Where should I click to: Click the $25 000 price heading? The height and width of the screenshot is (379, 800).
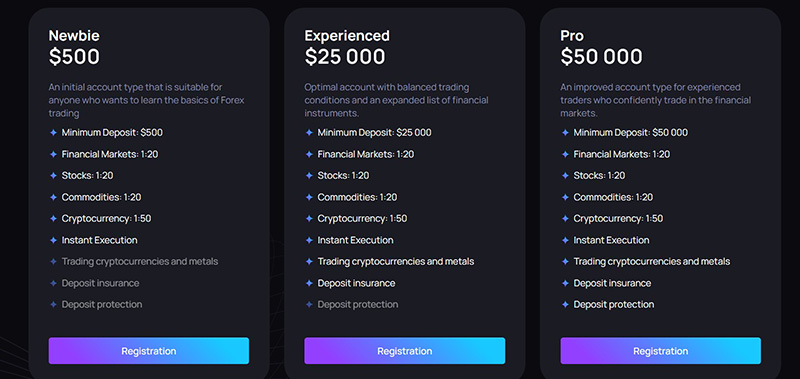point(345,57)
